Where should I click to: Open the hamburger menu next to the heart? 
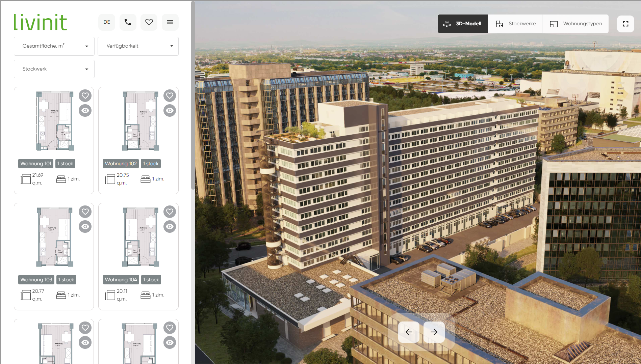[x=170, y=22]
